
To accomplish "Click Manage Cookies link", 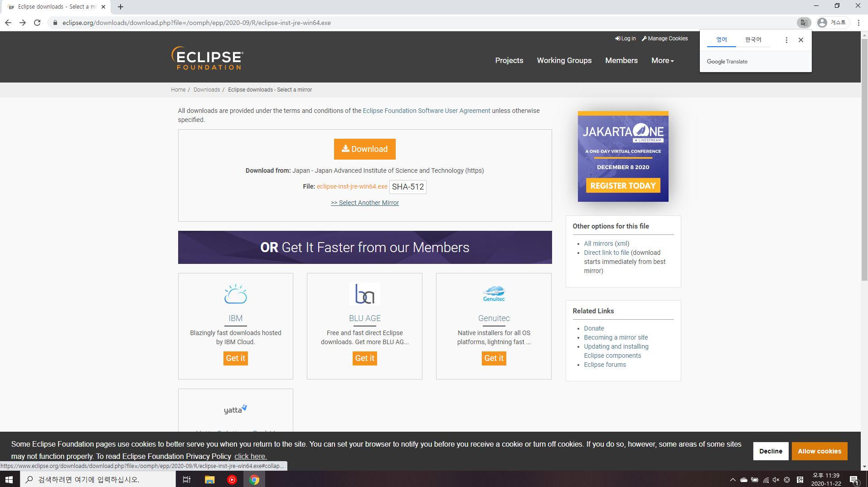I will click(x=665, y=39).
